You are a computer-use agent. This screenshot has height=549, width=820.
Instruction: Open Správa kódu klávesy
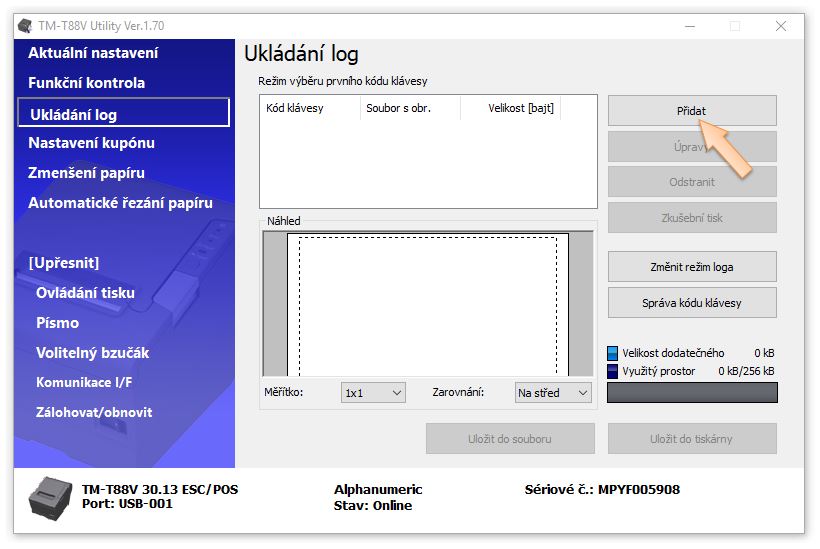pyautogui.click(x=692, y=303)
